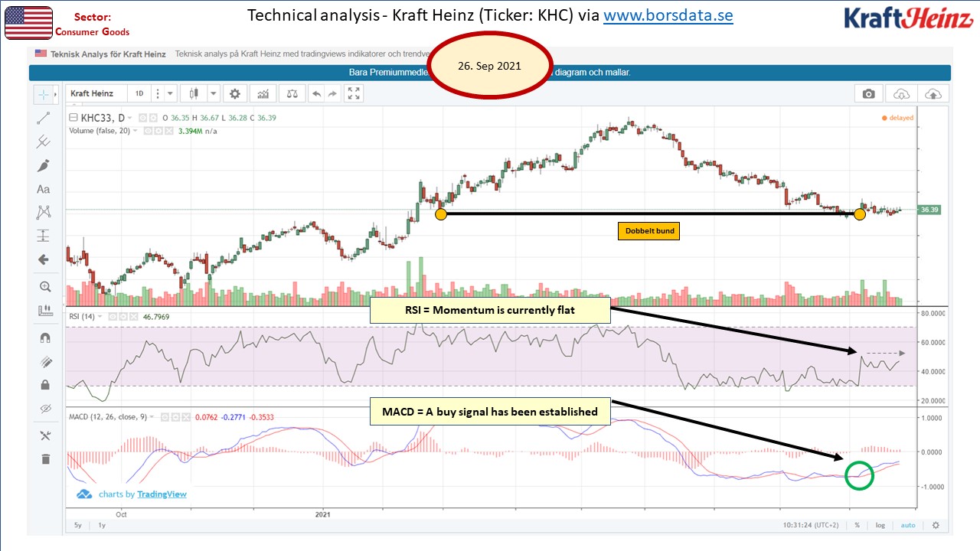Toggle lock all drawing tools

(44, 384)
